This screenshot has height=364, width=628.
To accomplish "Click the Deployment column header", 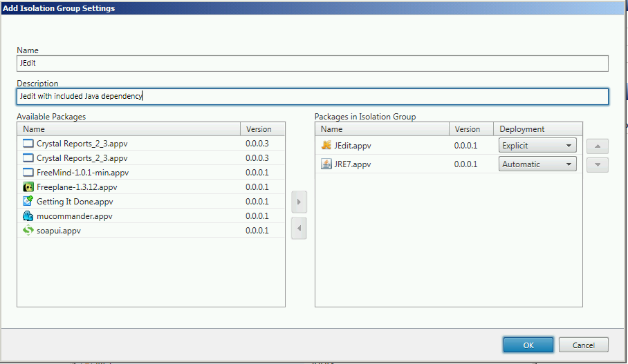I will 537,129.
